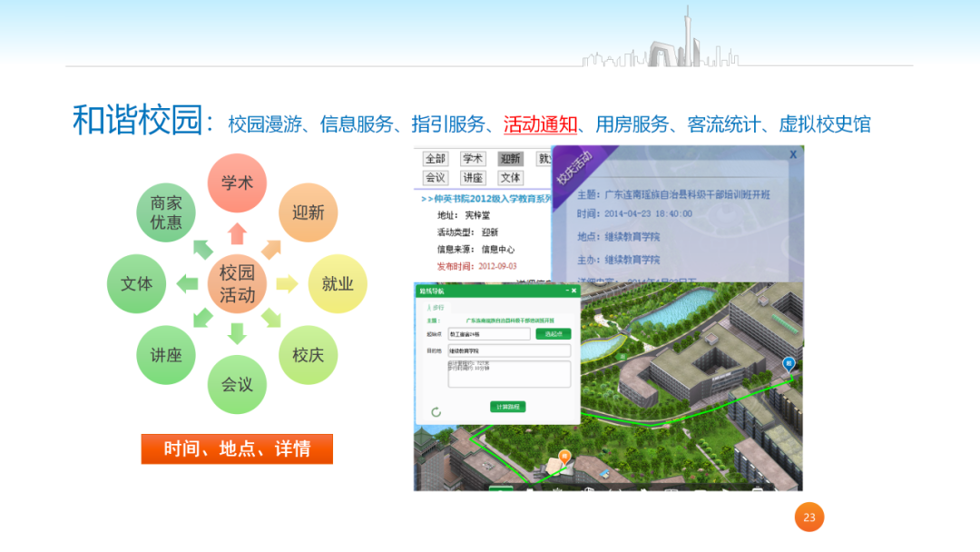Click the 信息服务 heading text

click(357, 124)
